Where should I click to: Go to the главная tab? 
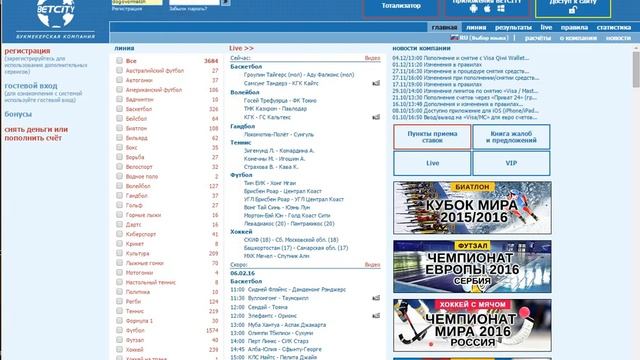(x=444, y=27)
